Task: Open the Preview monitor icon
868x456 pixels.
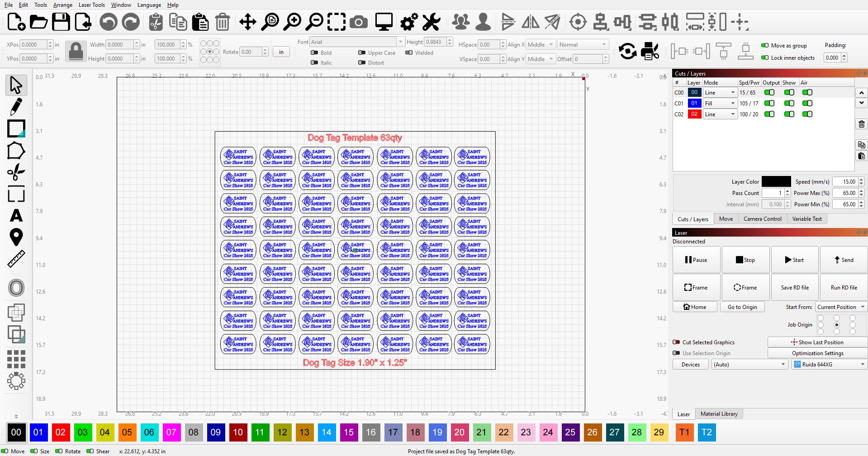Action: pyautogui.click(x=384, y=22)
